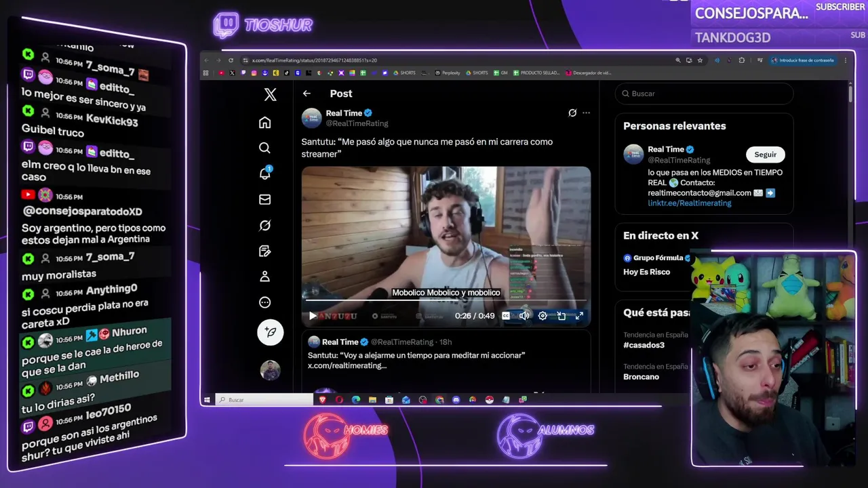This screenshot has height=488, width=868.
Task: Open the Windows Start menu
Action: pyautogui.click(x=207, y=400)
